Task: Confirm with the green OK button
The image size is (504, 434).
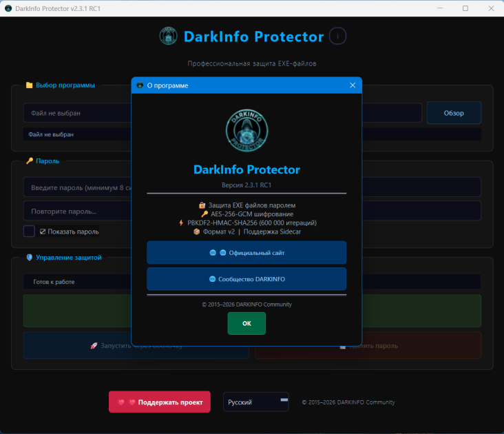Action: click(246, 323)
